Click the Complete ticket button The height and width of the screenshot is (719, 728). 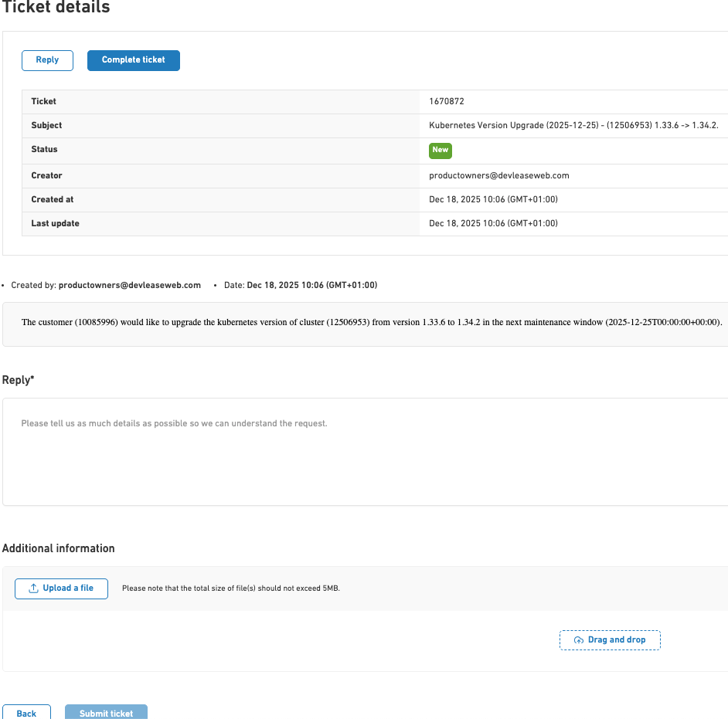[x=134, y=60]
